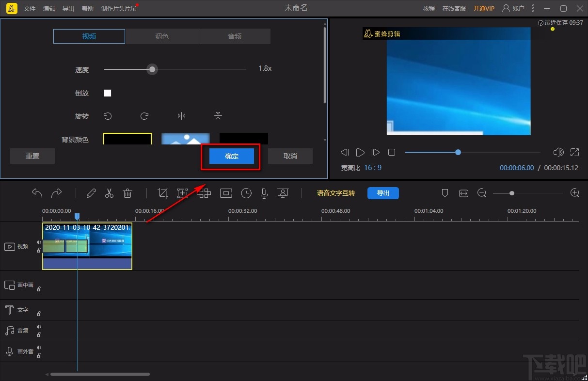588x381 pixels.
Task: Toggle preview volume speaker icon
Action: [558, 152]
